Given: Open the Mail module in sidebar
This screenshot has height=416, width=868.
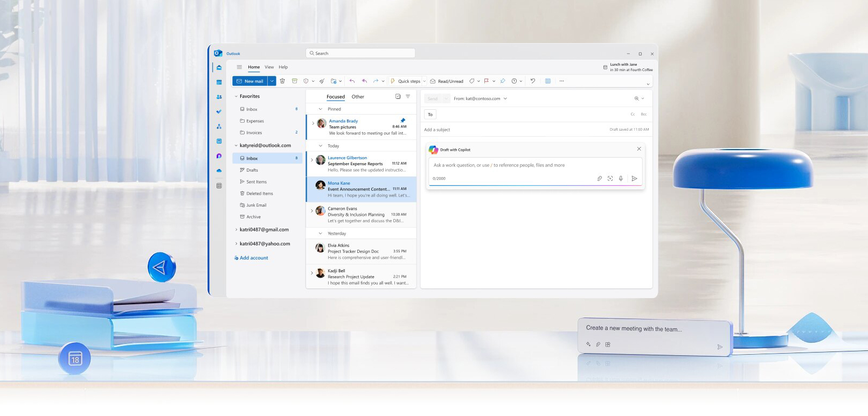Looking at the screenshot, I should click(x=219, y=67).
